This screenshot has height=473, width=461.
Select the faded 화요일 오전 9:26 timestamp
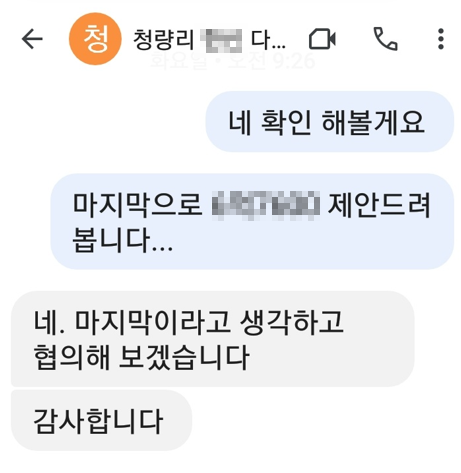233,61
